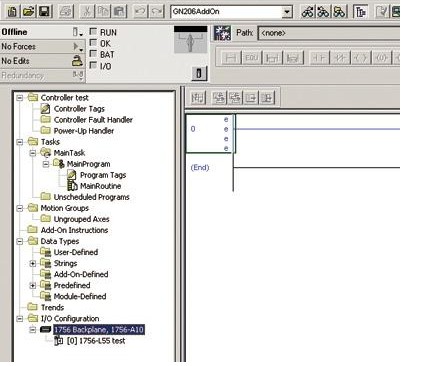Expand the Predefined data types node
The image size is (422, 366).
coord(33,285)
